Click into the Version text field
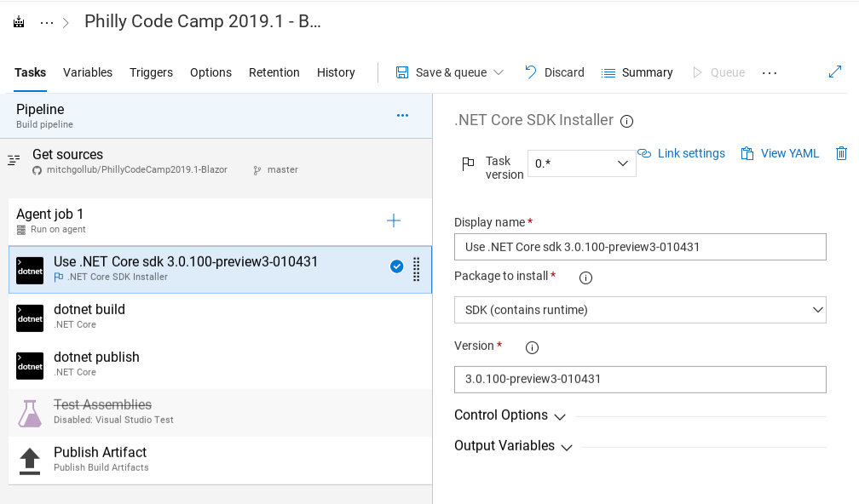859x504 pixels. point(640,379)
